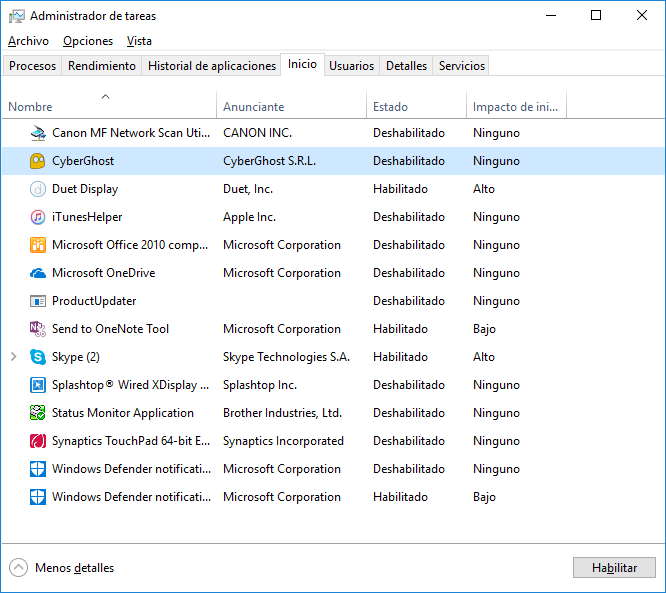Screen dimensions: 666x593
Task: Sort by the Nombre column header
Action: (x=30, y=107)
